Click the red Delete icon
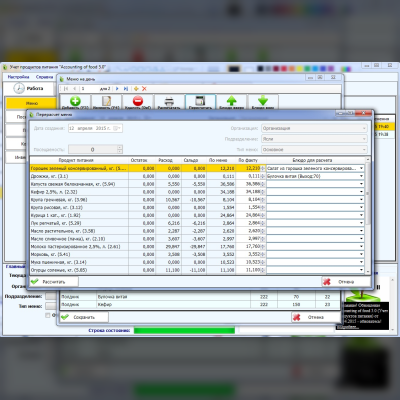The image size is (400, 400). point(138,101)
